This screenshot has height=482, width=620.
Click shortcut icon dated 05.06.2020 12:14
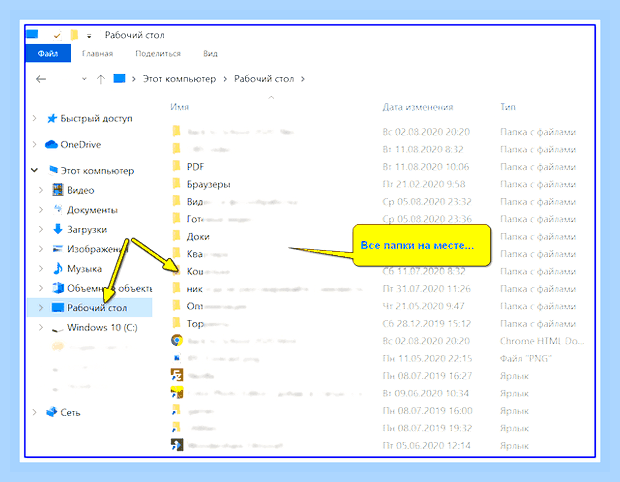click(177, 445)
